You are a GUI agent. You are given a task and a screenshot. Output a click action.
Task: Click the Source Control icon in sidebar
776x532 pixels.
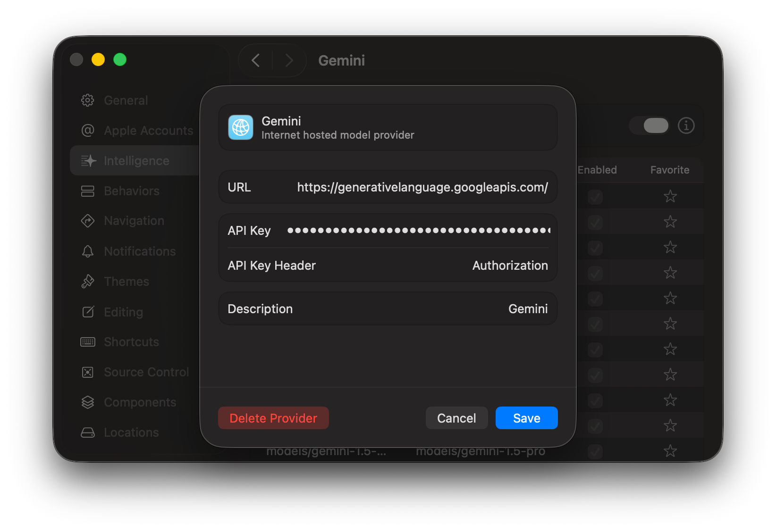pos(88,372)
